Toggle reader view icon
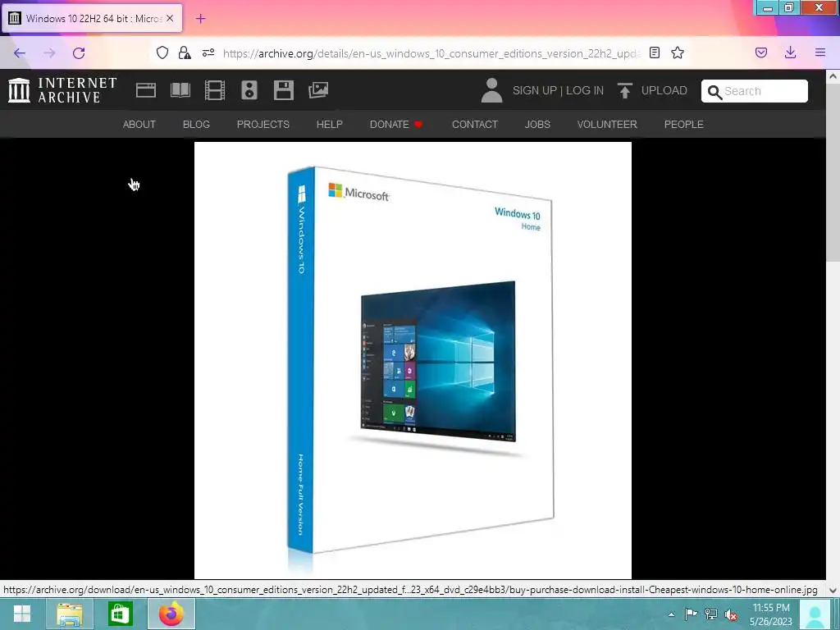Image resolution: width=840 pixels, height=630 pixels. [654, 52]
